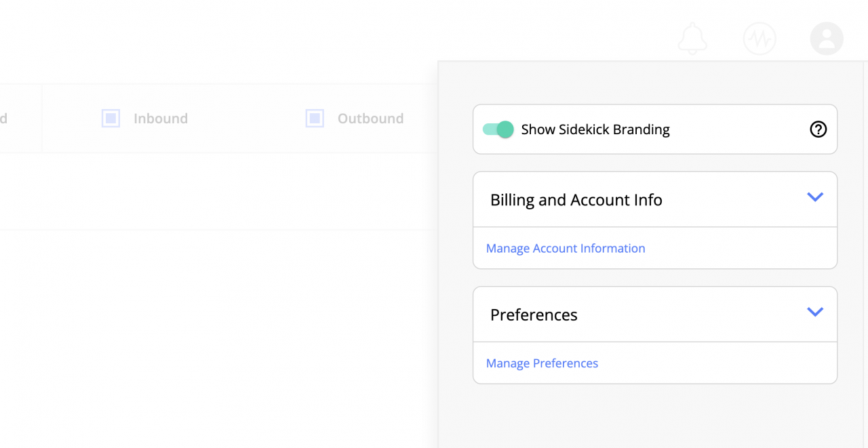Enable the Outbound checkbox
Image resolution: width=868 pixels, height=448 pixels.
314,118
